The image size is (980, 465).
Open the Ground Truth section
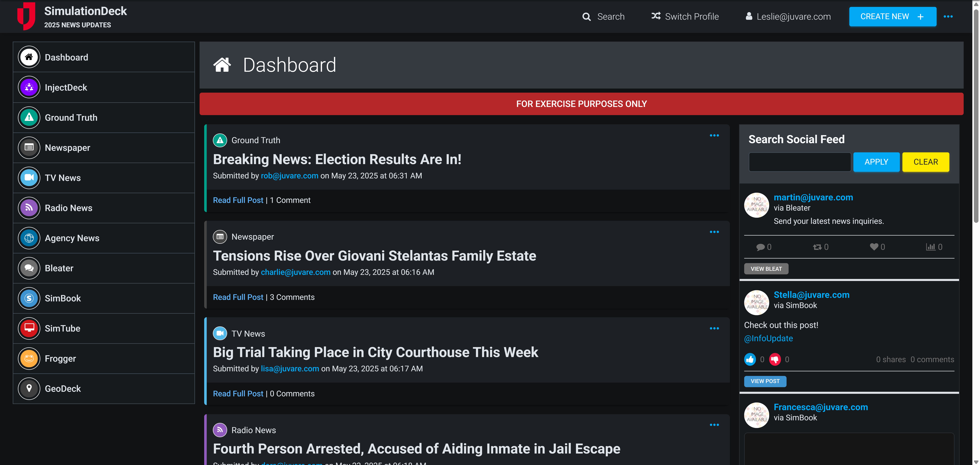click(x=71, y=118)
